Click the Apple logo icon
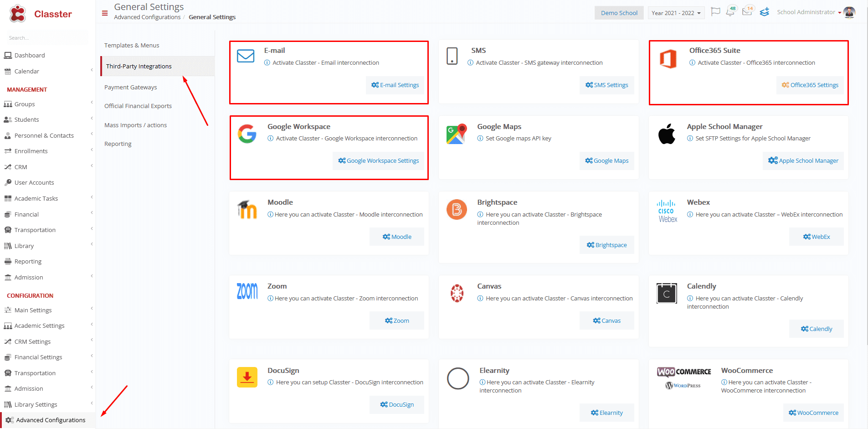868x429 pixels. pos(667,134)
